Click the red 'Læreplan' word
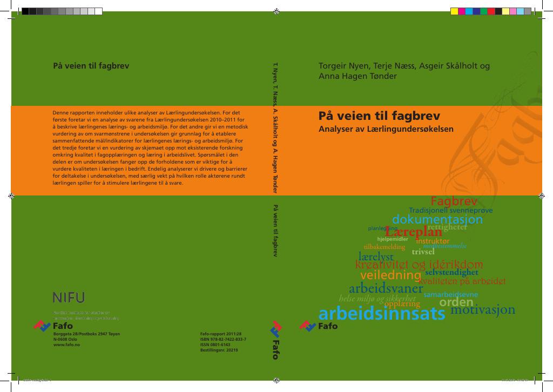 (413, 232)
